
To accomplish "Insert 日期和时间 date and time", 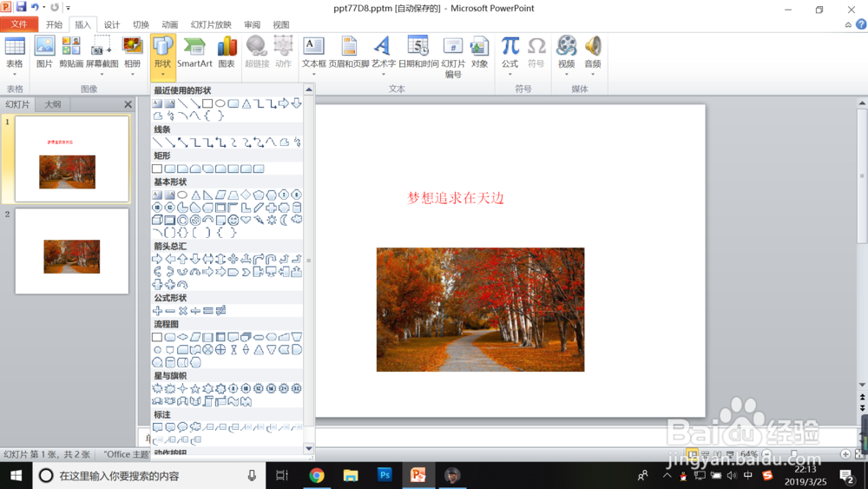I will click(418, 52).
